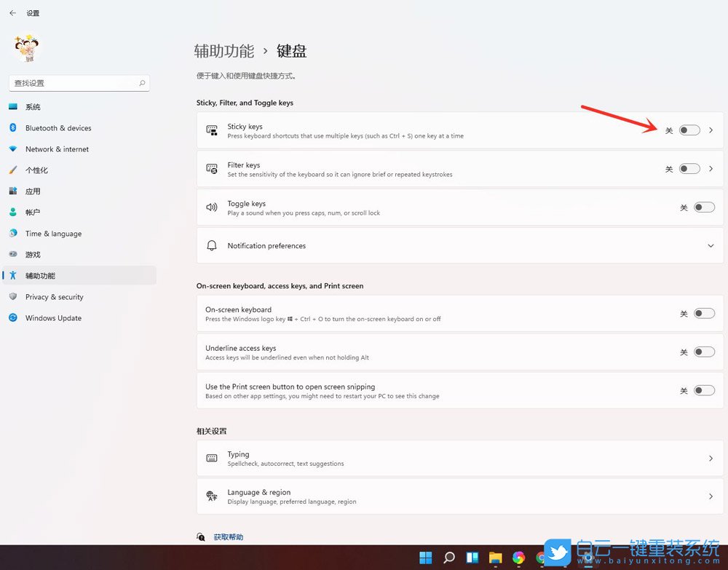728x570 pixels.
Task: Click the search magnifier in settings search box
Action: [x=142, y=83]
